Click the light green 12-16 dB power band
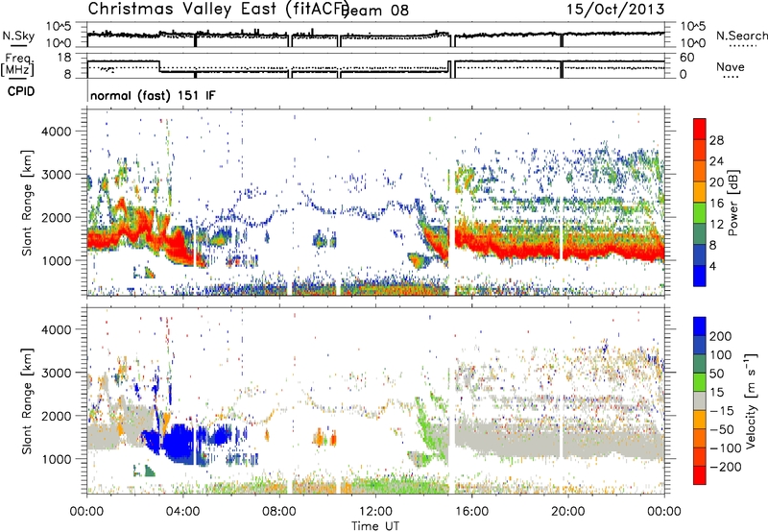This screenshot has height=532, width=768. tap(700, 212)
